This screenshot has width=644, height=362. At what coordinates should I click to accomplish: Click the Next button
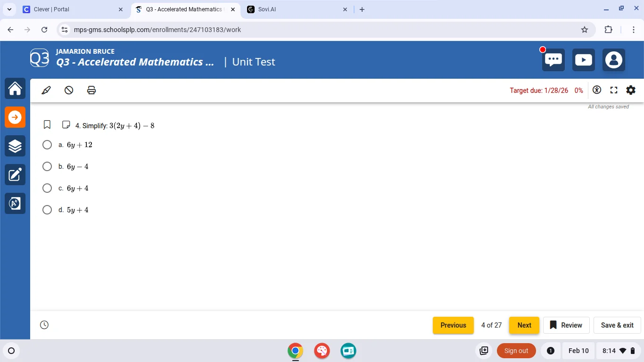(524, 325)
